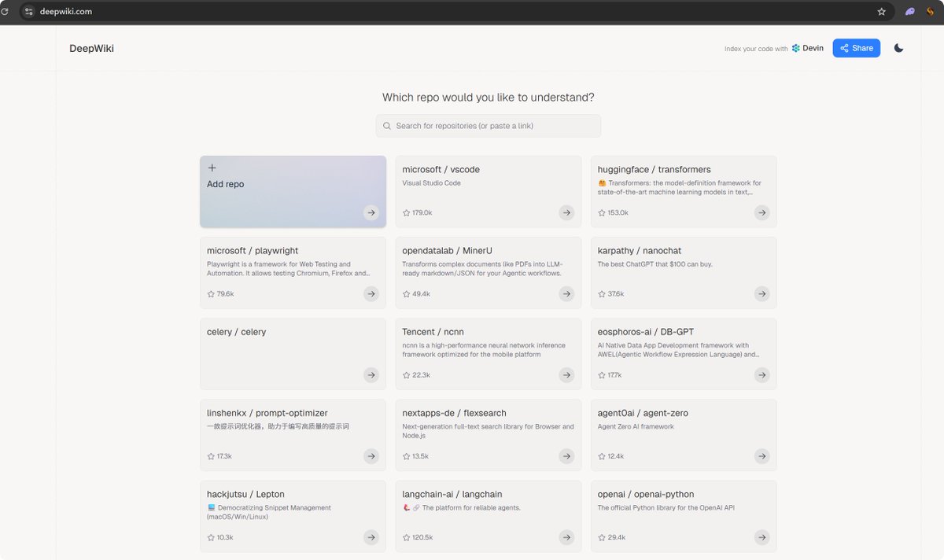Click the '37.6k' star count
This screenshot has height=560, width=944.
point(616,294)
